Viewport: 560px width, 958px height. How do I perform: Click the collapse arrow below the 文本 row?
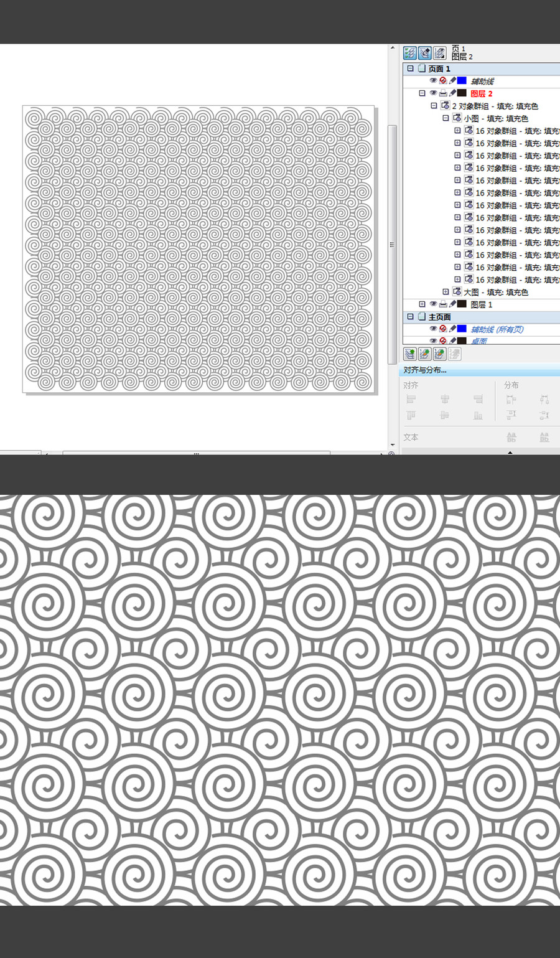(x=510, y=453)
